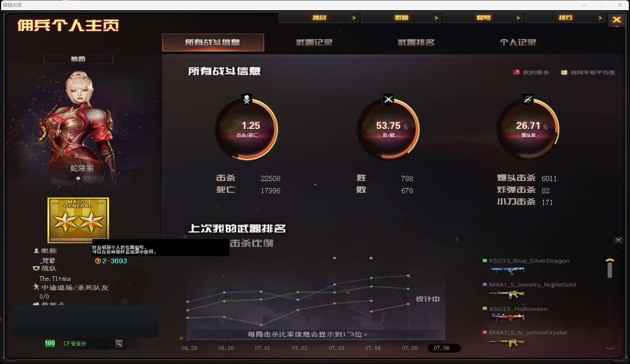The height and width of the screenshot is (364, 630).
Task: Select the KSG15_Blue_SilverDragon weapon icon
Action: 508,270
